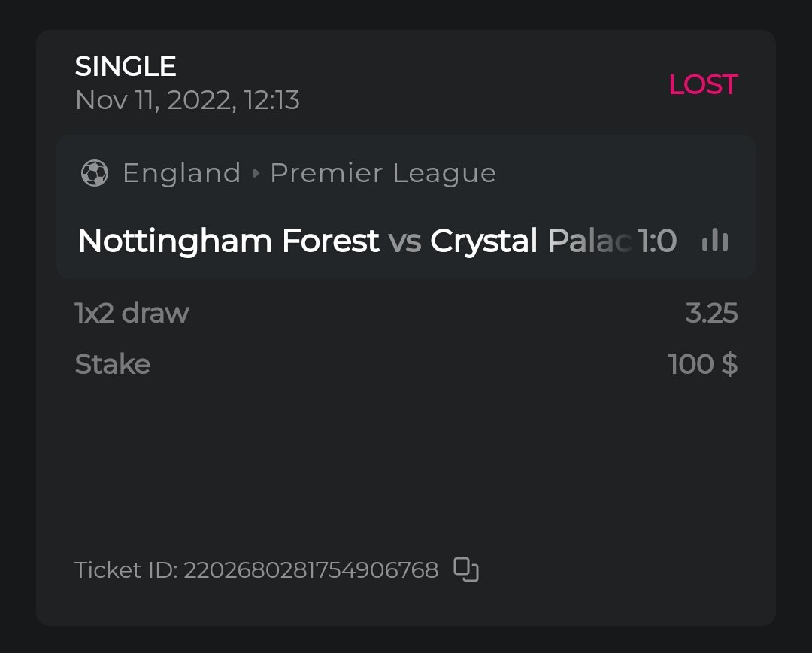Click the LOST bet status label

point(703,84)
